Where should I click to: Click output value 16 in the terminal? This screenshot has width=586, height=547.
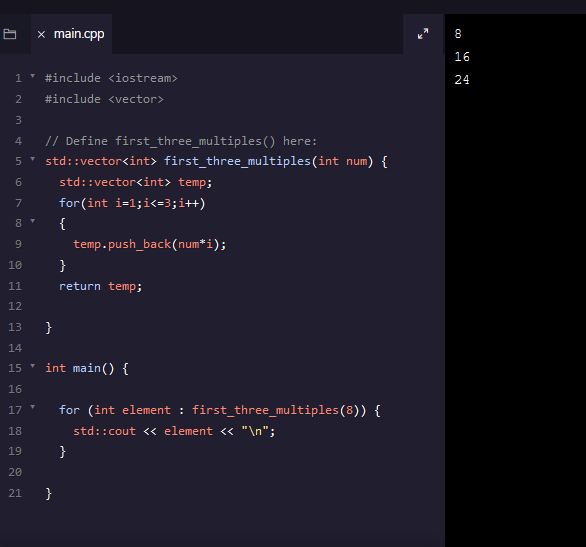pyautogui.click(x=462, y=57)
